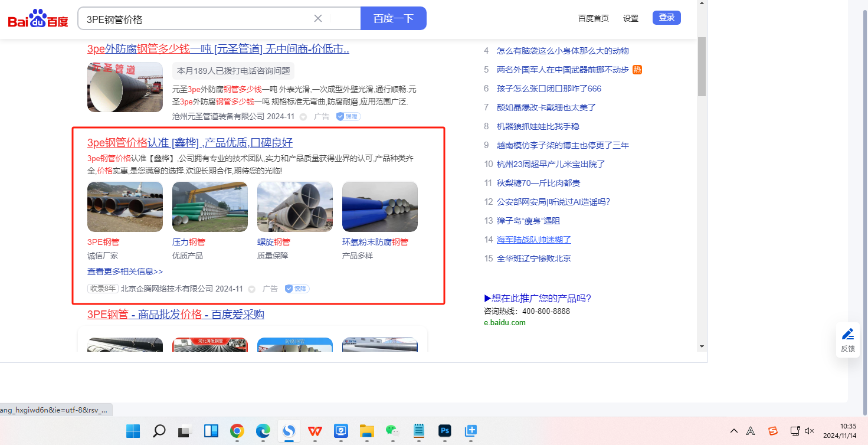Click 查看更多相关信息>> link
The height and width of the screenshot is (445, 868).
tap(125, 271)
